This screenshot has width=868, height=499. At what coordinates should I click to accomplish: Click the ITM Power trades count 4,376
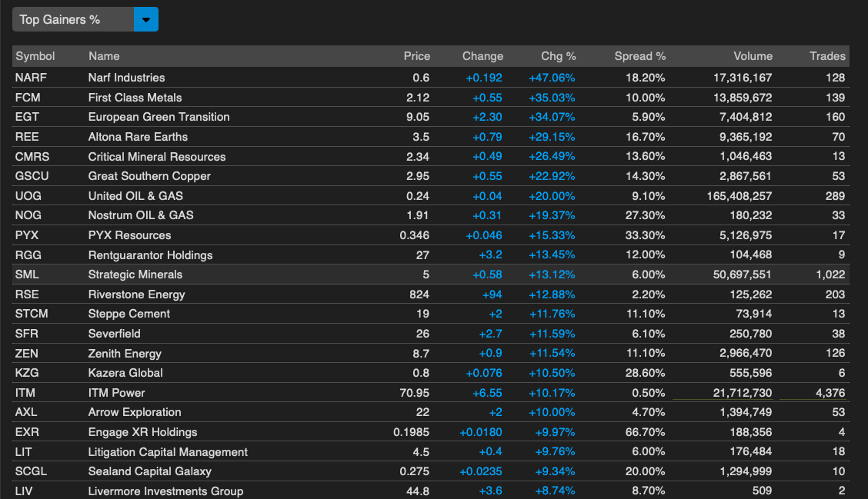click(x=828, y=393)
